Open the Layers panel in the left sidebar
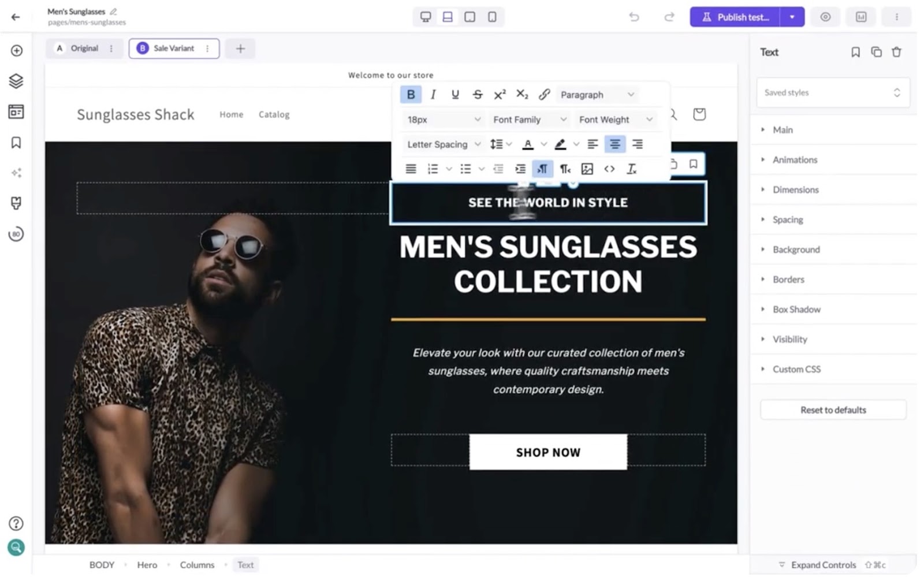Viewport: 924px width, 577px height. coord(16,81)
